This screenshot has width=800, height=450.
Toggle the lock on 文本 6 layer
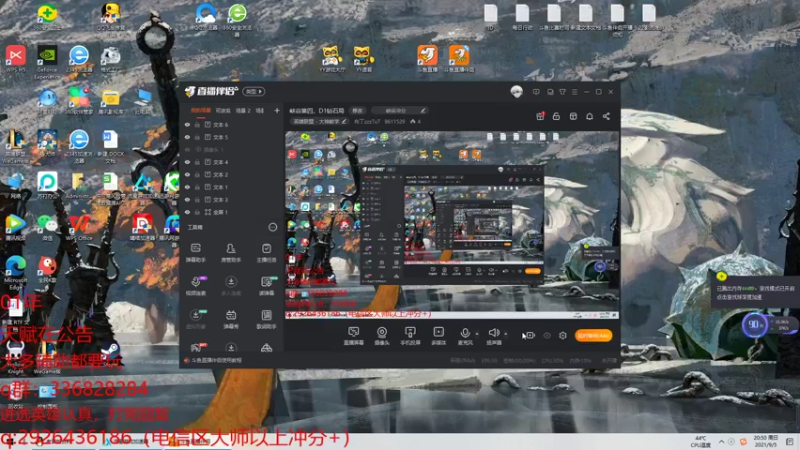197,124
